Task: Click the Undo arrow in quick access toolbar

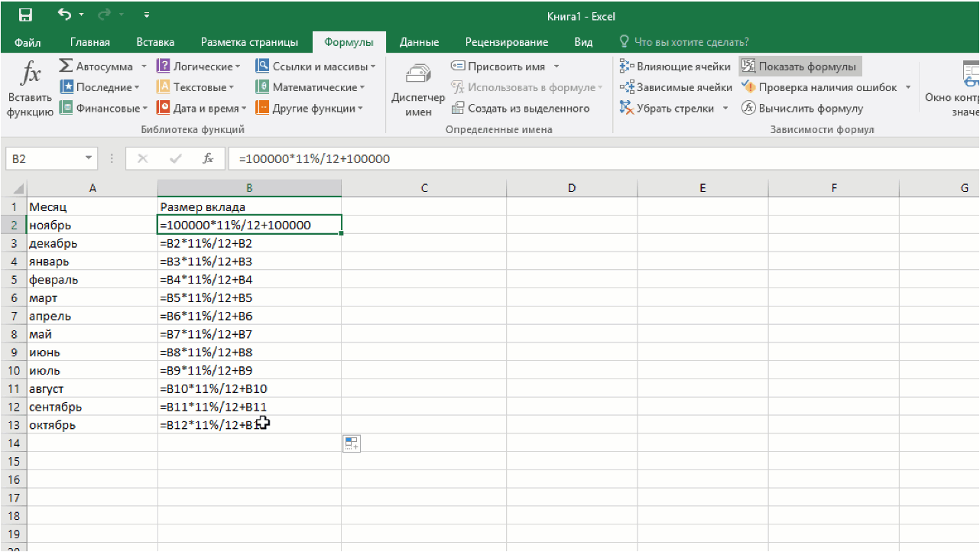Action: pos(66,15)
